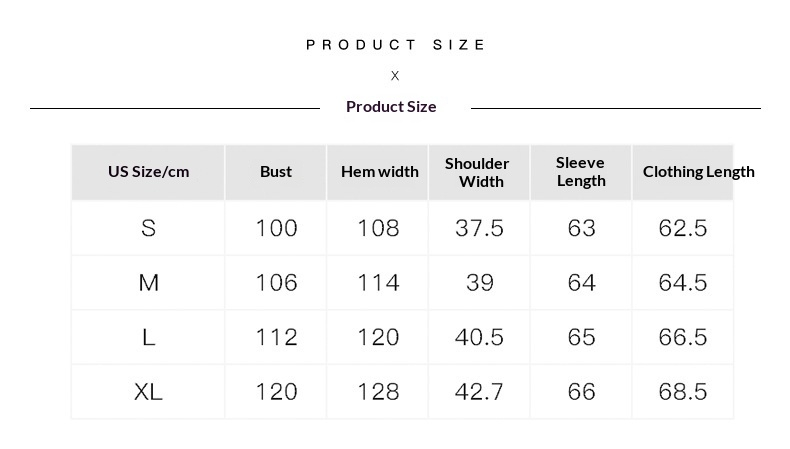Screen dimensions: 790x449
Task: Click the US Size/cm column header
Action: click(x=148, y=172)
